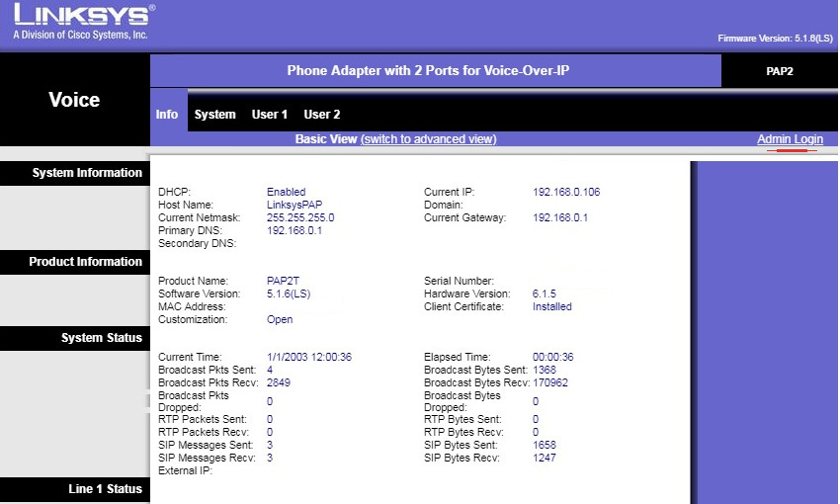
Task: Click the External IP label
Action: pos(185,470)
